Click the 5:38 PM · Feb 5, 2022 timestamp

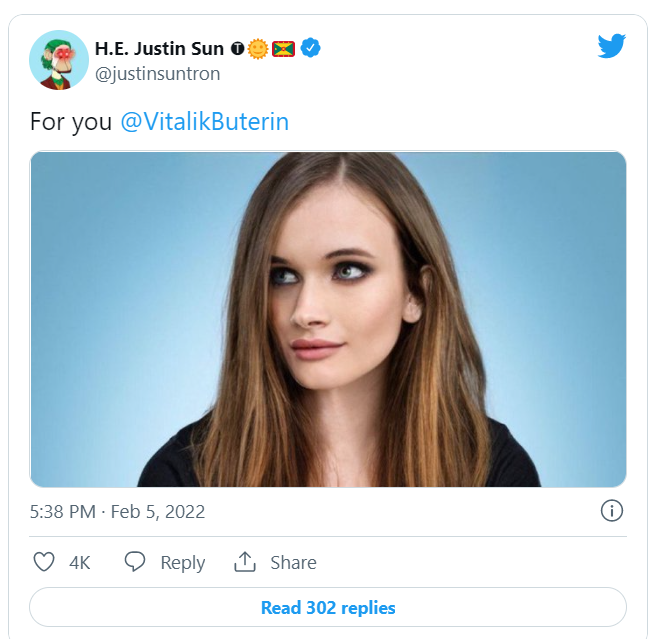pyautogui.click(x=117, y=511)
